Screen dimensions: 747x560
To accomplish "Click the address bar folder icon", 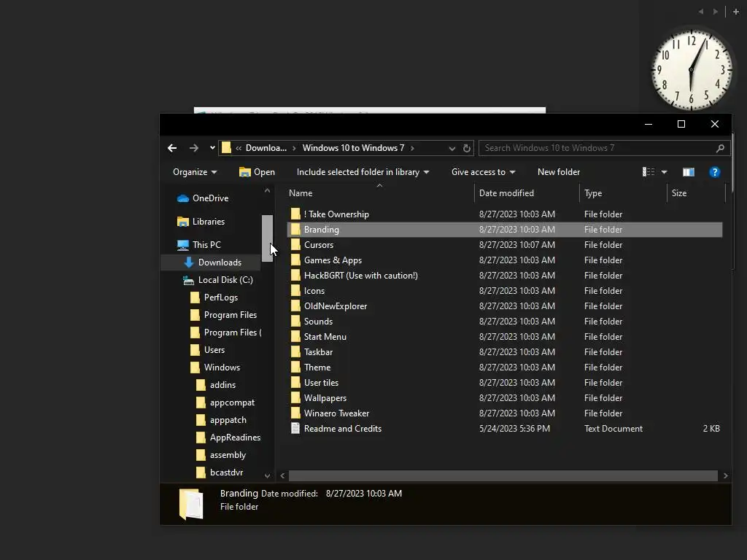I will point(226,148).
